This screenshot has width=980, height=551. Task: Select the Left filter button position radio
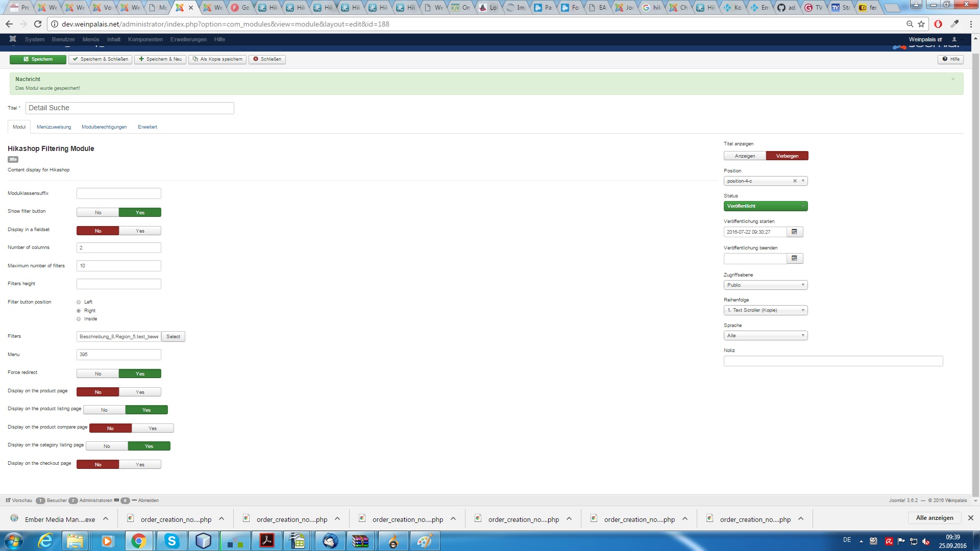point(79,302)
